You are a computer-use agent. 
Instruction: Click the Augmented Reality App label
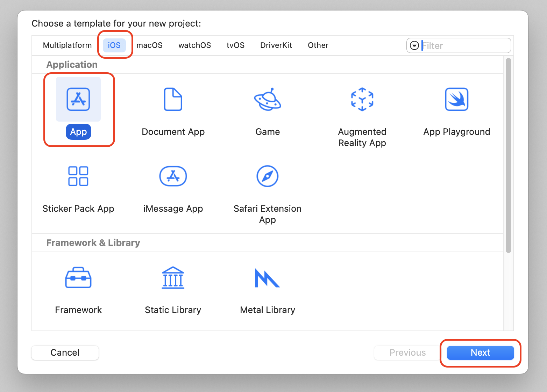pyautogui.click(x=362, y=137)
